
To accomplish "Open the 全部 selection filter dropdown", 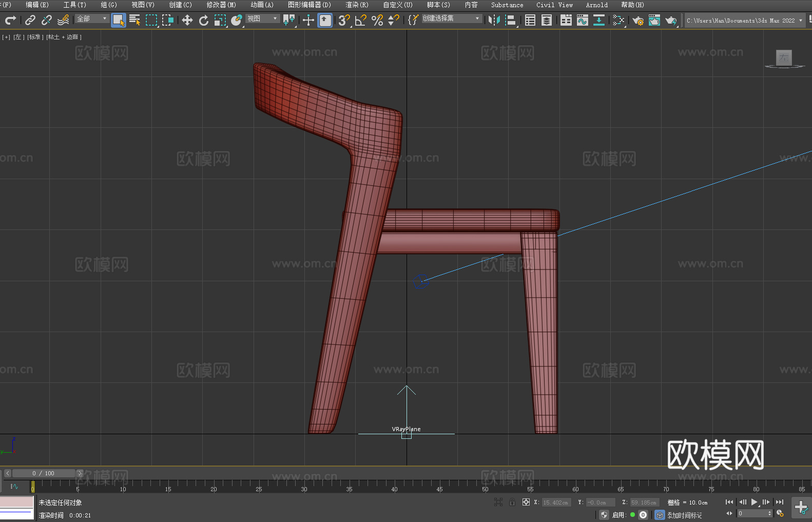I will (x=92, y=18).
